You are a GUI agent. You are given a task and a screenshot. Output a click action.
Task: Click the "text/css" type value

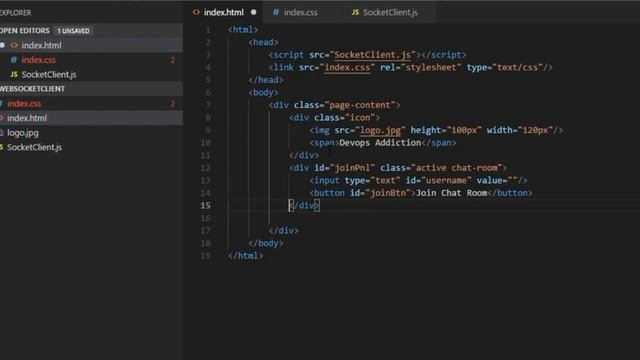click(518, 67)
